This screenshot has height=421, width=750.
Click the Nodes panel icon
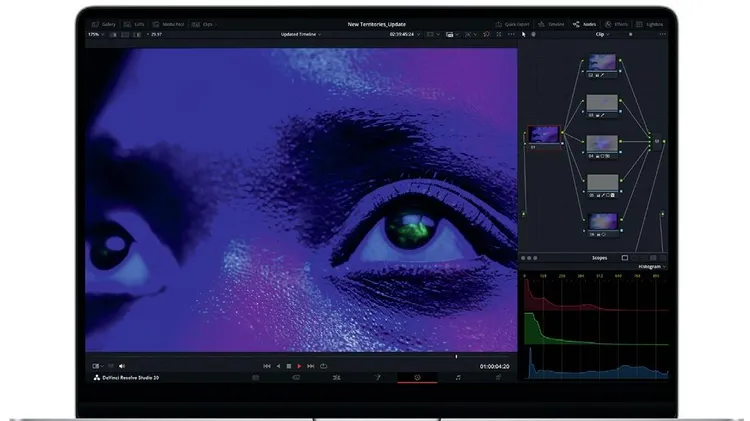point(583,23)
